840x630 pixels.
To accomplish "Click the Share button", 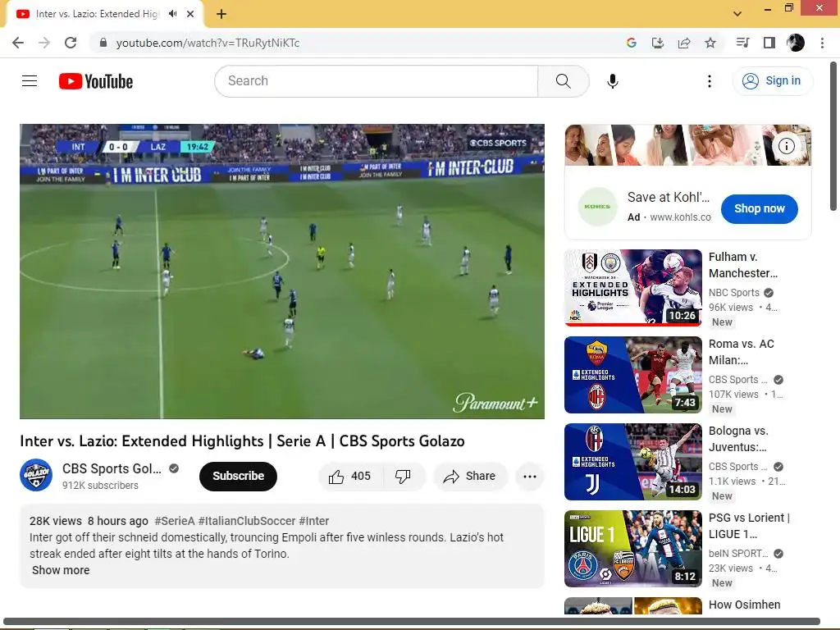I will click(470, 477).
